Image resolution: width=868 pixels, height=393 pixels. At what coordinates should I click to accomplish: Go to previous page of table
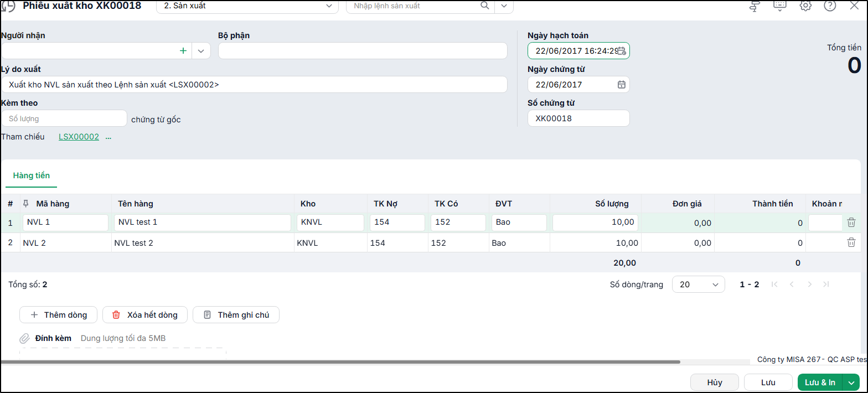[792, 285]
